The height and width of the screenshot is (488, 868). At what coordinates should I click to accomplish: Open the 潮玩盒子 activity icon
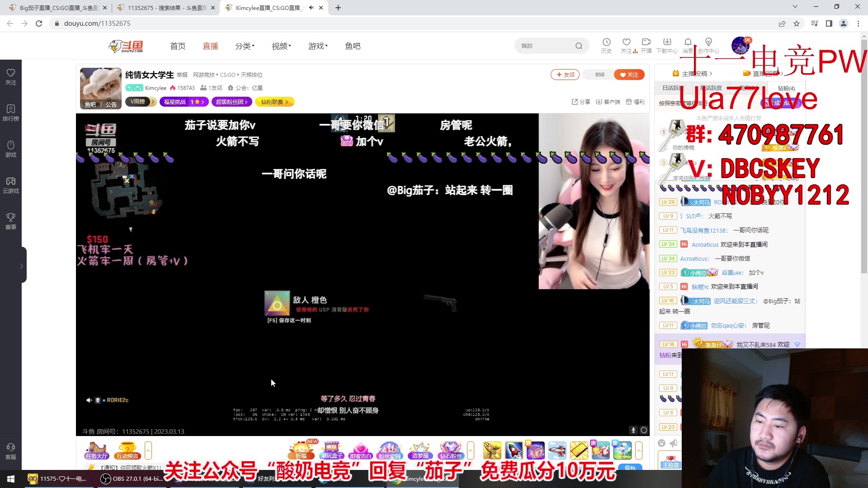(331, 450)
